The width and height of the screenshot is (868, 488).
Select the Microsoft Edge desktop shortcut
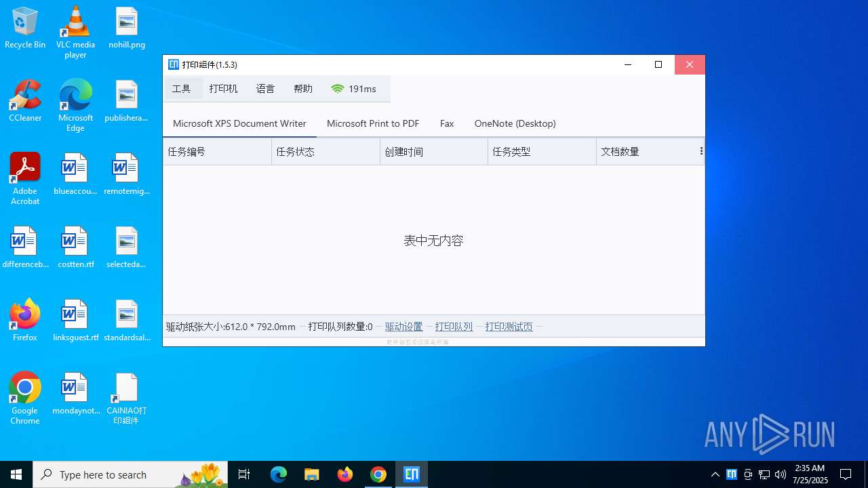click(75, 105)
